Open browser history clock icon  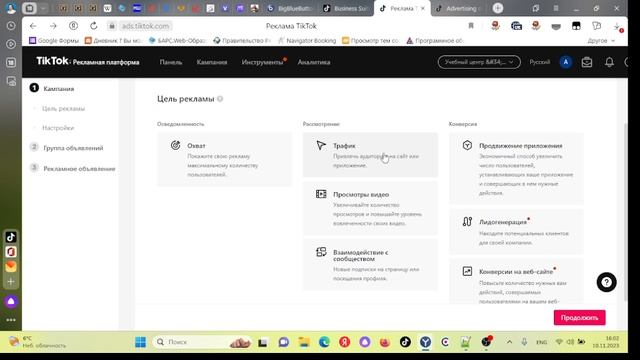pos(11,25)
